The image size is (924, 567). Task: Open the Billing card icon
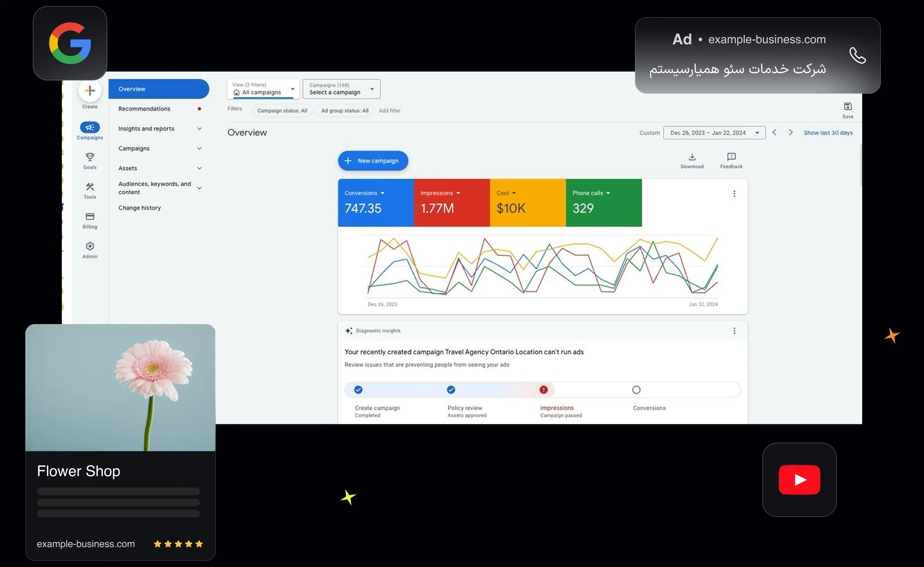click(90, 216)
